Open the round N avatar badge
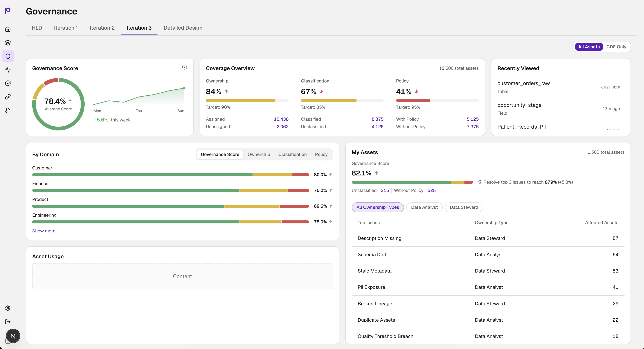644x349 pixels. tap(13, 336)
